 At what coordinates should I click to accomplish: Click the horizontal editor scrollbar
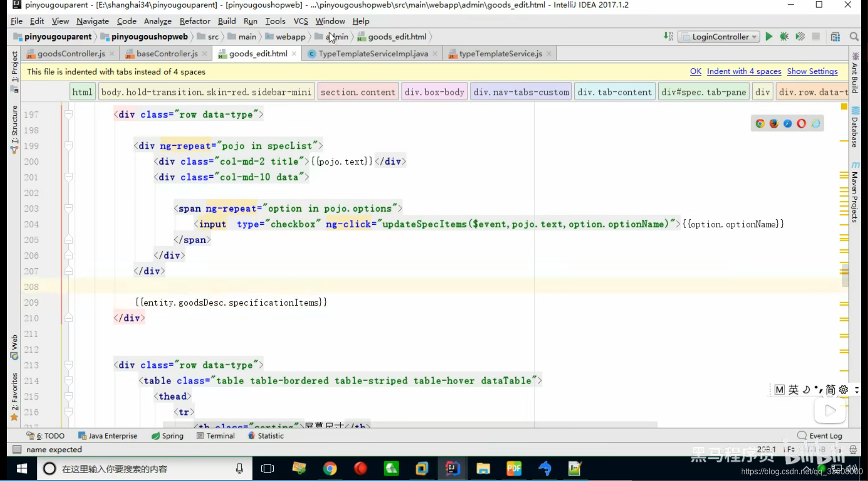click(x=410, y=425)
